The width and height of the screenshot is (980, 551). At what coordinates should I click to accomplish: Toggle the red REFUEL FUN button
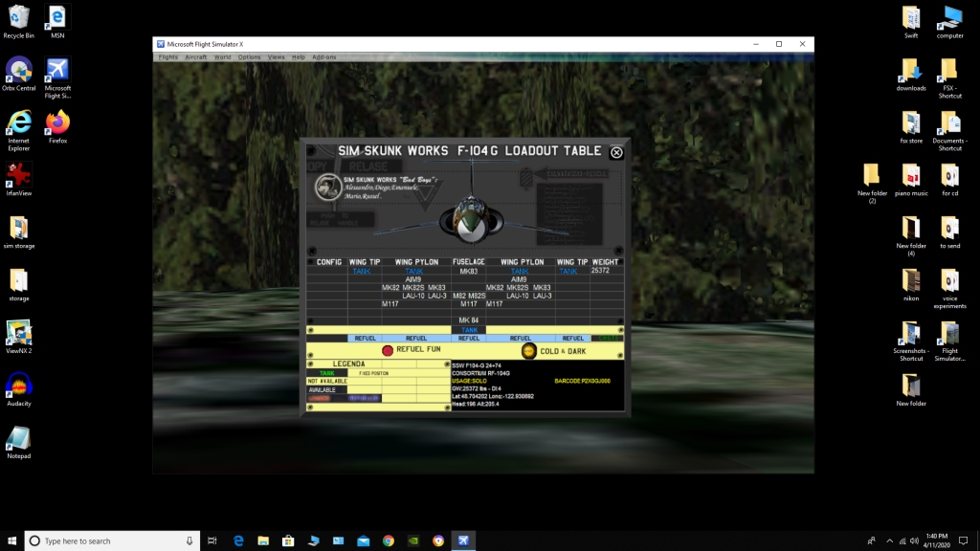click(388, 350)
